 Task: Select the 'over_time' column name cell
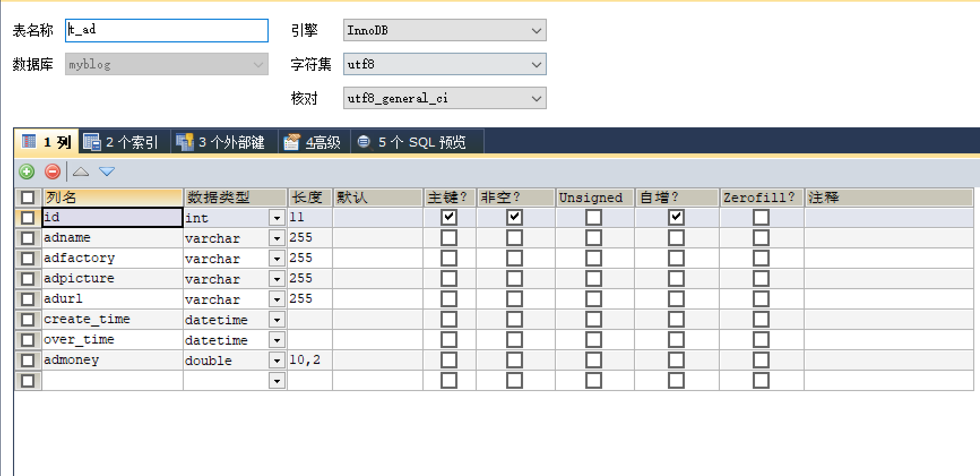(113, 340)
